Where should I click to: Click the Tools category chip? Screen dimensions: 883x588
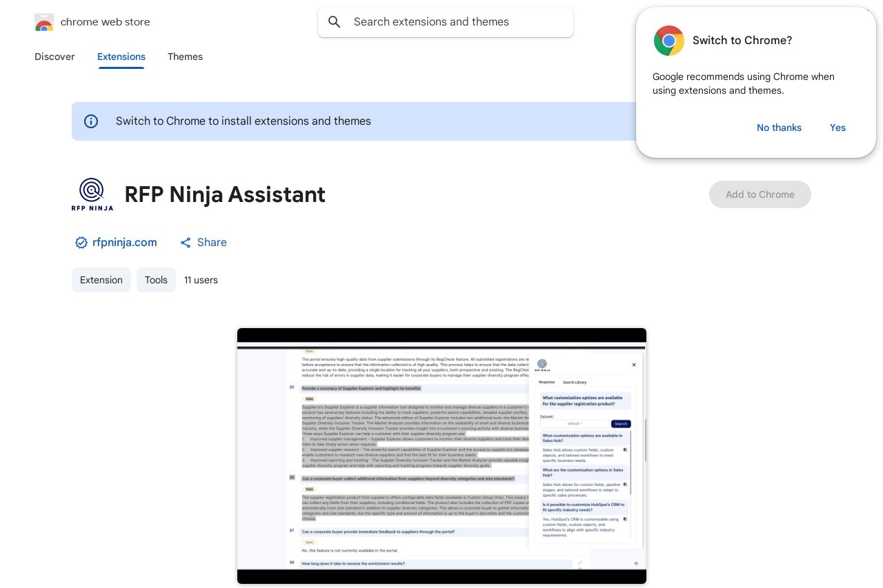coord(156,280)
